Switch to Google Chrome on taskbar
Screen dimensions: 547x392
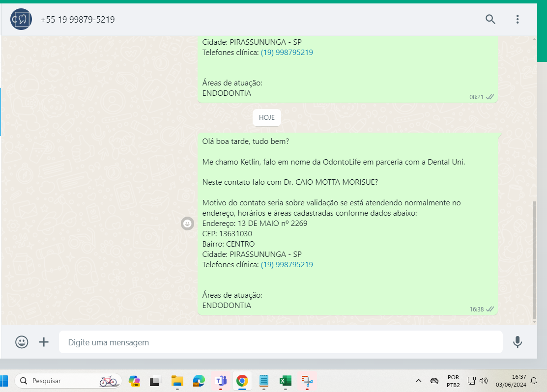click(x=242, y=381)
